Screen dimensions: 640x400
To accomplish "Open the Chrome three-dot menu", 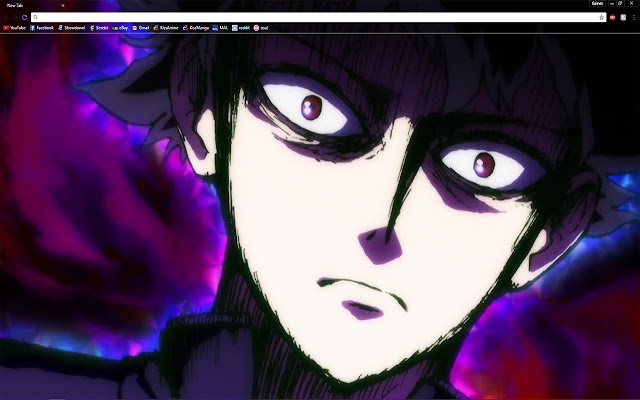I will [634, 18].
